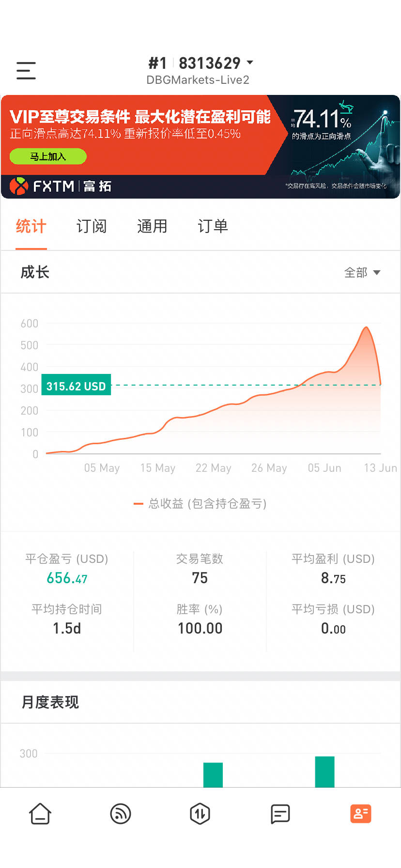Switch to the 通用 tab
Screen dimensions: 401x868
pos(152,226)
